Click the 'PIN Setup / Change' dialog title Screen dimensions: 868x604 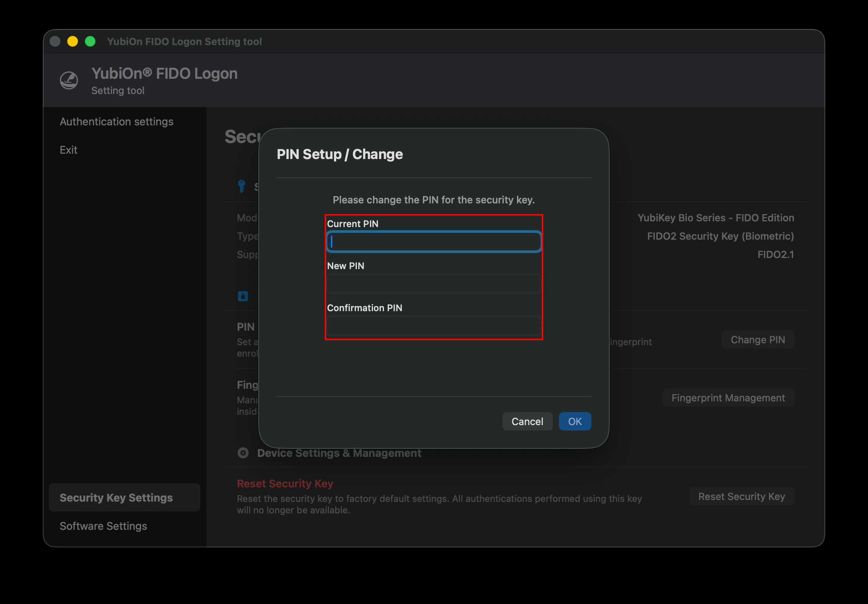(x=340, y=154)
